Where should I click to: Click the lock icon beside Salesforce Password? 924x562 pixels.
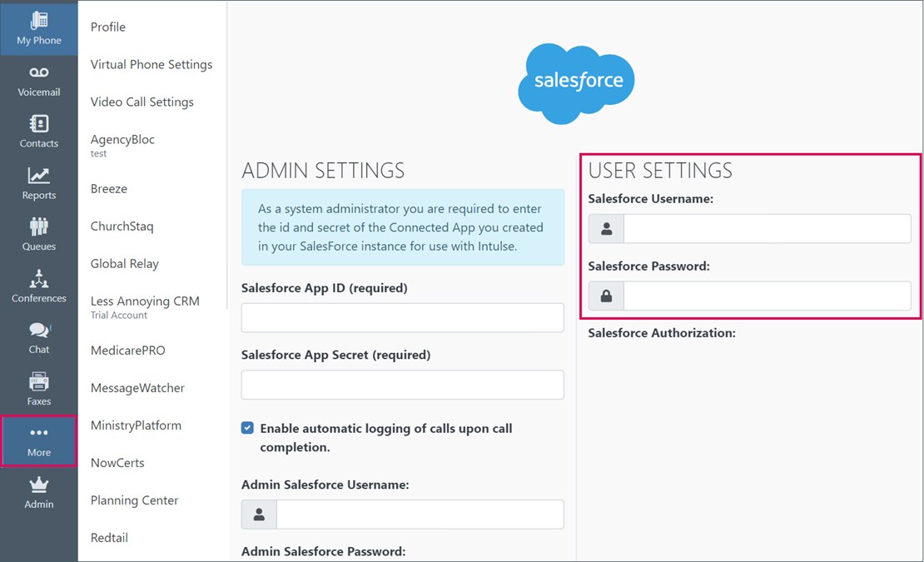click(x=606, y=296)
